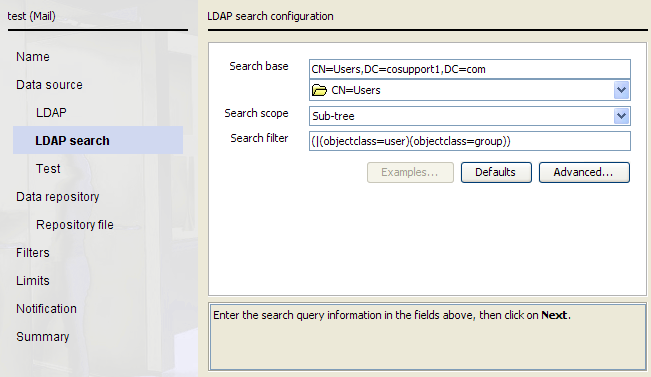The height and width of the screenshot is (377, 651).
Task: Click the 'test (Mail)' title text
Action: click(32, 16)
